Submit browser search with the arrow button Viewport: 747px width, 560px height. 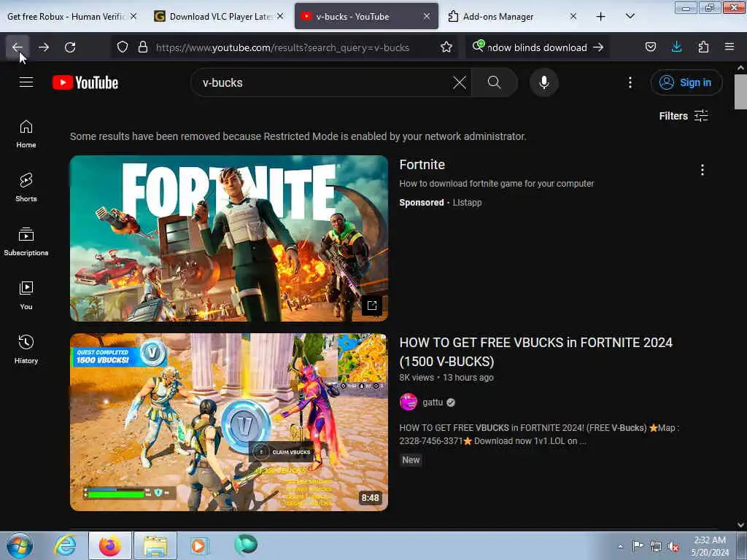pos(598,47)
